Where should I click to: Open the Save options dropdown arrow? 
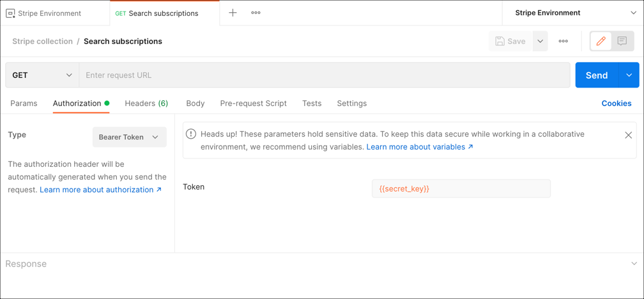(540, 42)
